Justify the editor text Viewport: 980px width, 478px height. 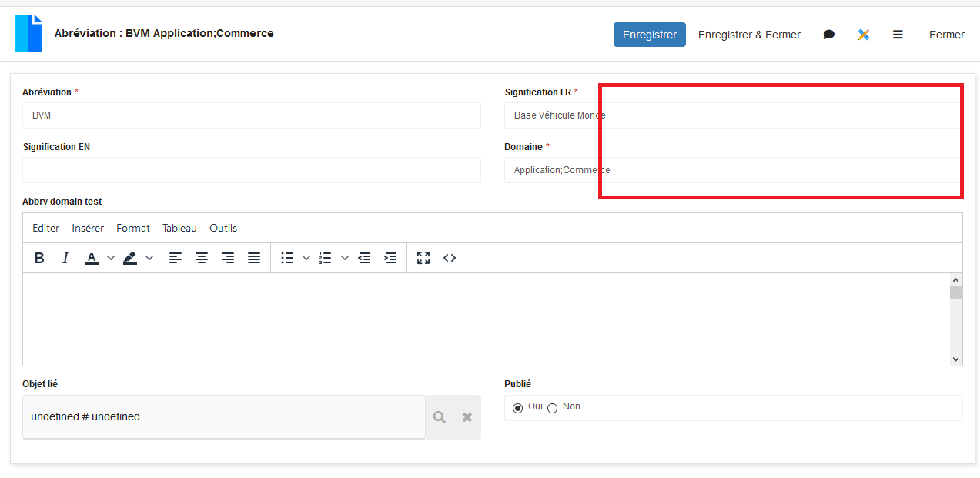pos(254,258)
